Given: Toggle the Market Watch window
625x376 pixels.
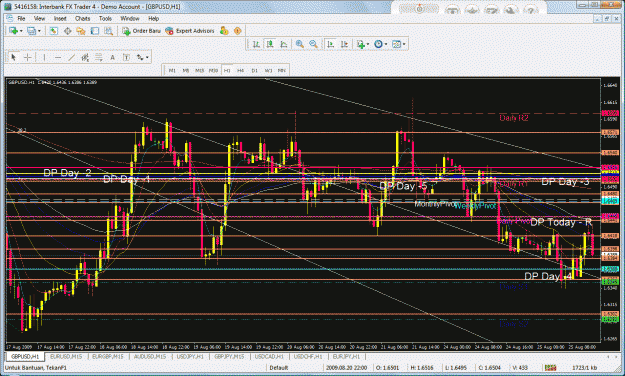Looking at the screenshot, I should [x=53, y=31].
